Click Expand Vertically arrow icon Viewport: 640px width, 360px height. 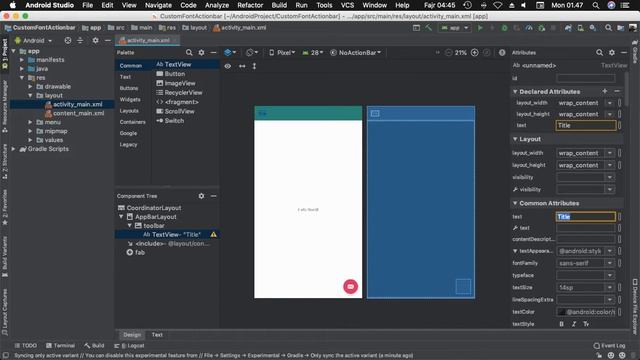click(254, 66)
